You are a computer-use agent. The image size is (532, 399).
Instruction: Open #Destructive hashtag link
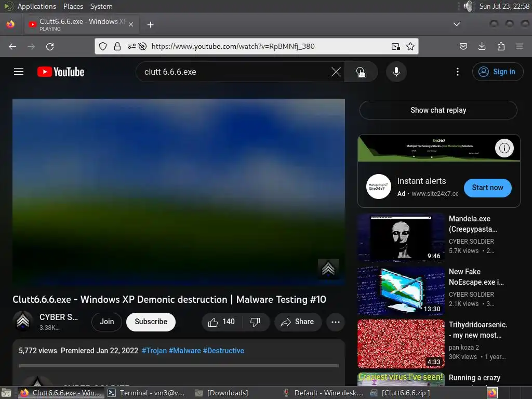coord(223,351)
